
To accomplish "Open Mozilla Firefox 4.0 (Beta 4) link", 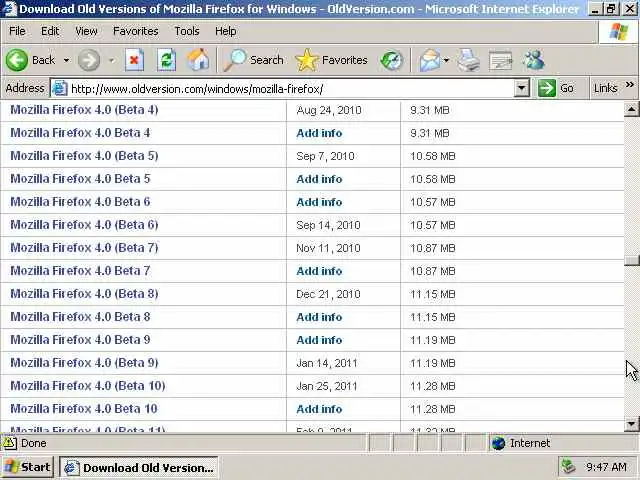I will 84,110.
